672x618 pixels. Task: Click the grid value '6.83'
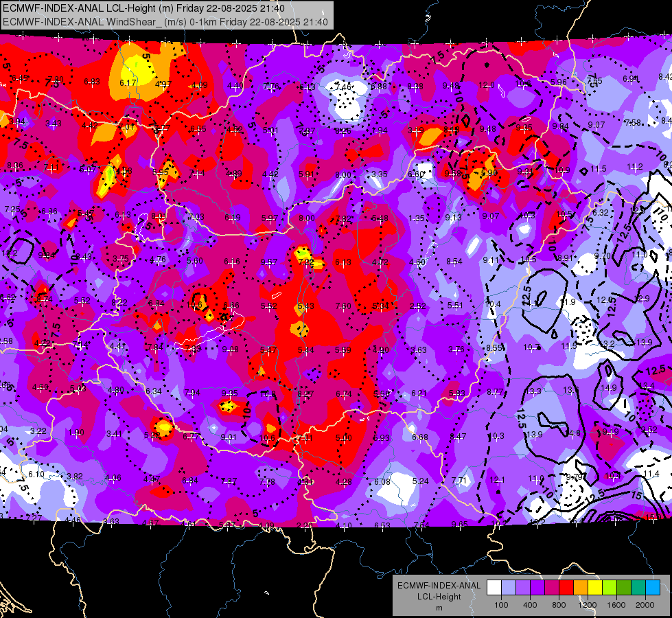[92, 82]
